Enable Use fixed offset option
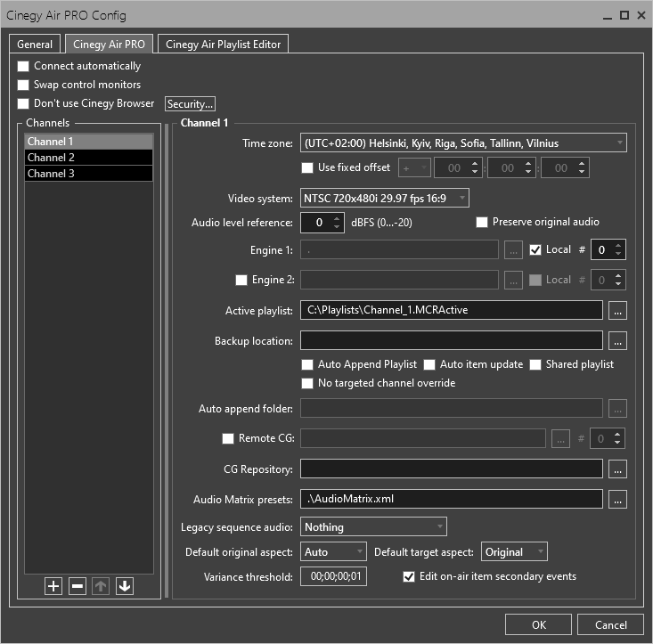 pyautogui.click(x=307, y=167)
